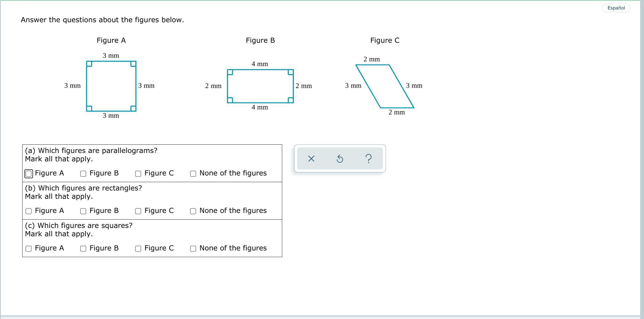The width and height of the screenshot is (644, 319).
Task: Switch language with the Español button
Action: (x=616, y=8)
